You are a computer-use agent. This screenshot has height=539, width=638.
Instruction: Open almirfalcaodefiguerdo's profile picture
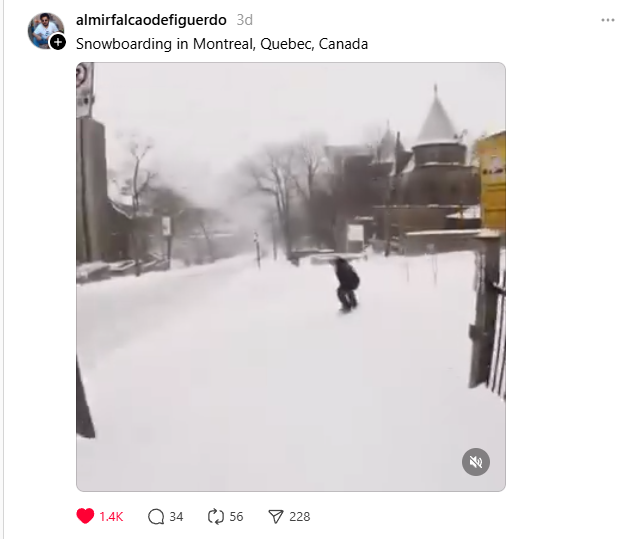[44, 30]
